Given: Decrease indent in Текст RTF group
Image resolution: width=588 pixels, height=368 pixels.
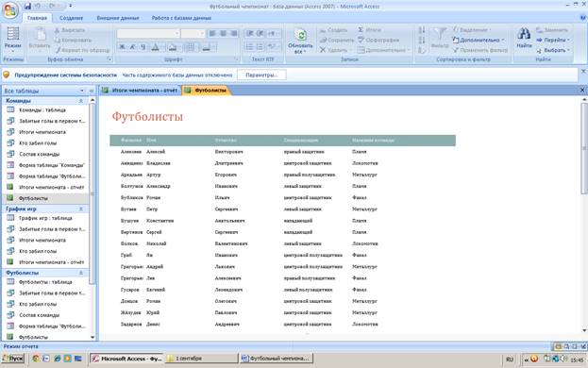Looking at the screenshot, I should click(250, 33).
